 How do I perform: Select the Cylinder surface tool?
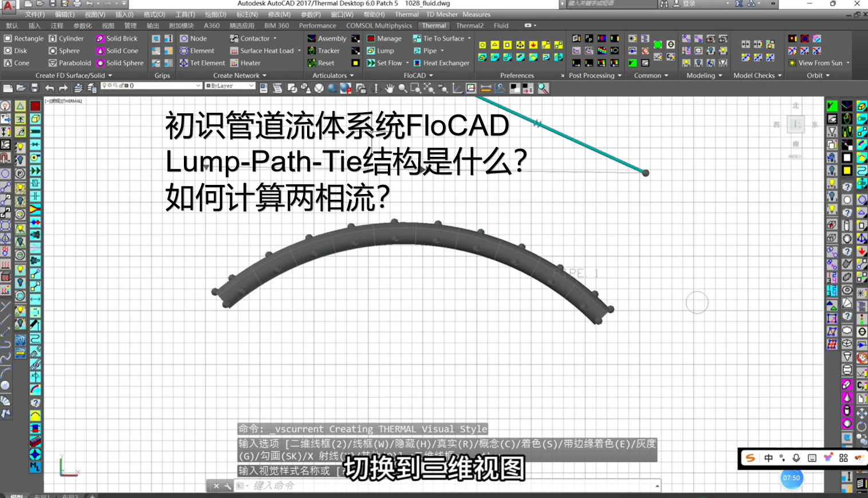66,38
